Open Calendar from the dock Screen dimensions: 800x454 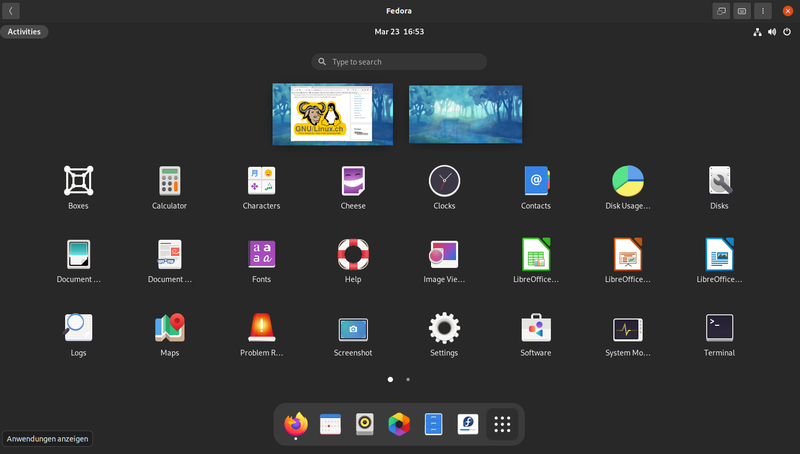[x=330, y=424]
